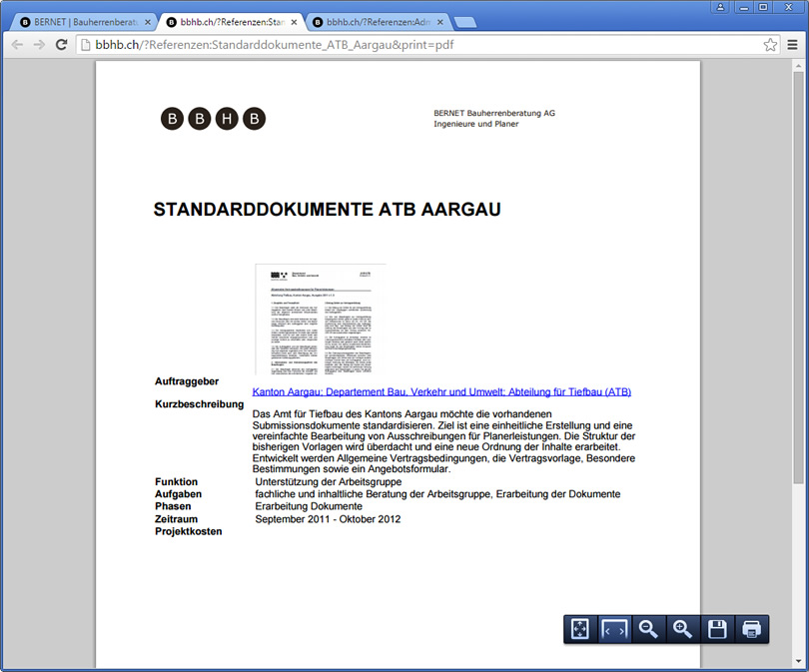Open the Chrome hamburger menu

click(x=792, y=45)
